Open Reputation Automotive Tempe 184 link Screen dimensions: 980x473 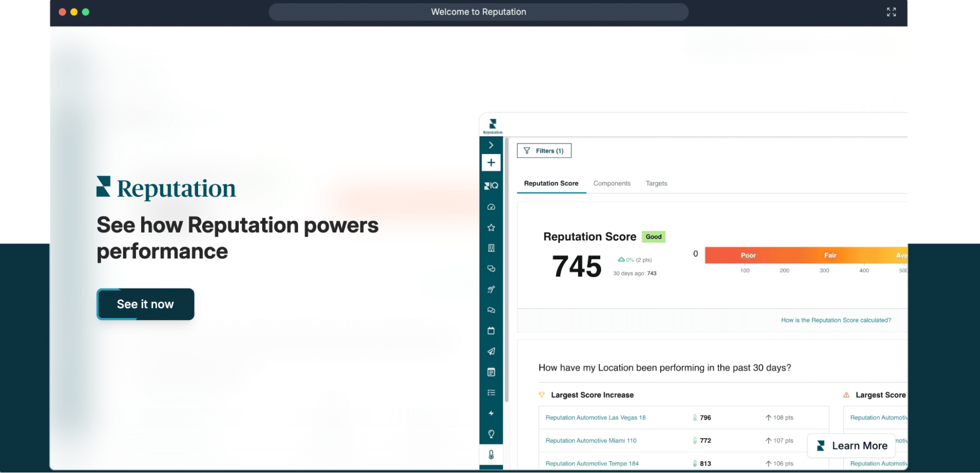(x=592, y=464)
